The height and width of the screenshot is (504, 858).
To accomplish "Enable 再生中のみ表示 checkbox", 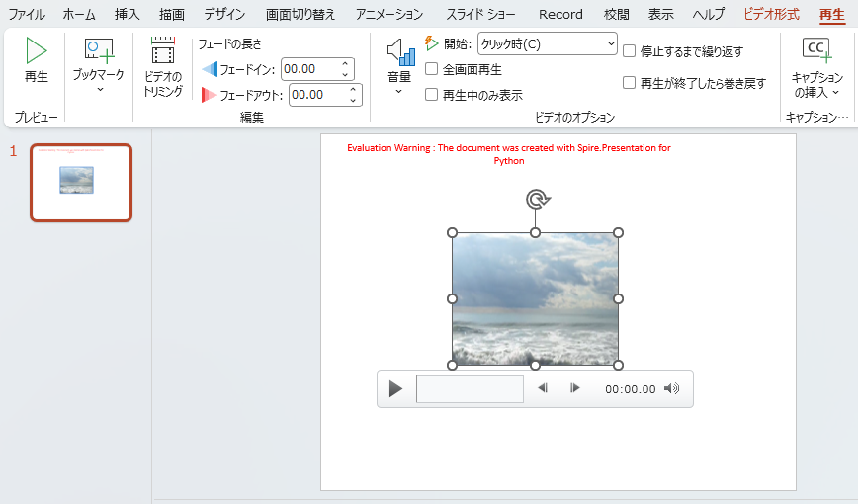I will [x=432, y=95].
